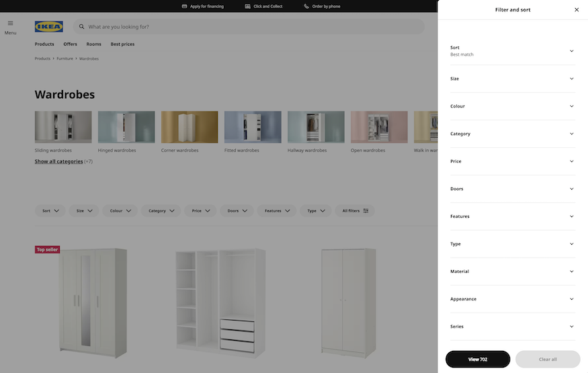Close the Filter and sort panel

point(577,10)
